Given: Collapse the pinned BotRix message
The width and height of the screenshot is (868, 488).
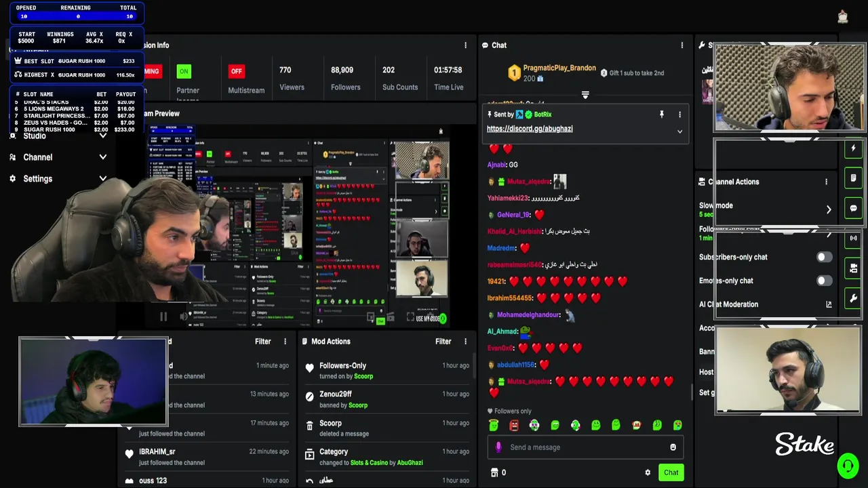Looking at the screenshot, I should 679,131.
